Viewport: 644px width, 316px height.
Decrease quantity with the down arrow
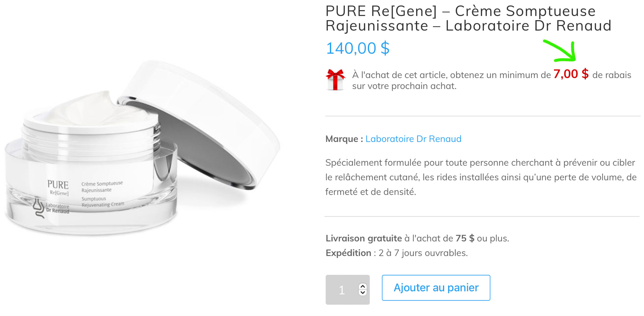[x=363, y=292]
